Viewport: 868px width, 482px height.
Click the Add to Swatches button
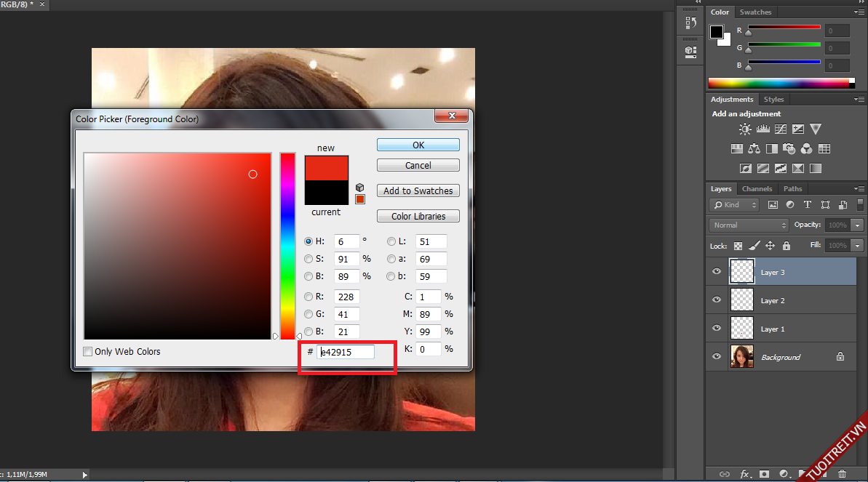418,191
